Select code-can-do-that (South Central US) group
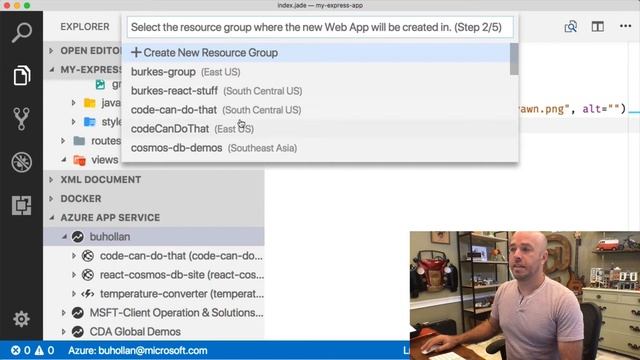The image size is (640, 360). click(x=317, y=110)
